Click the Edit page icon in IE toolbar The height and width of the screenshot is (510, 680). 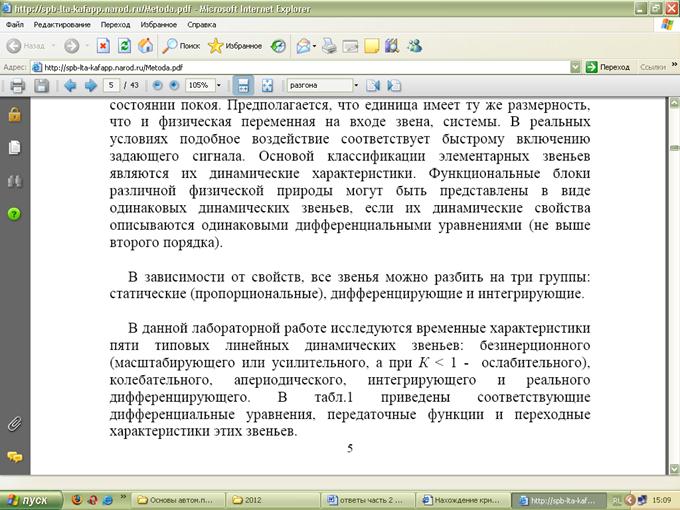coord(350,46)
